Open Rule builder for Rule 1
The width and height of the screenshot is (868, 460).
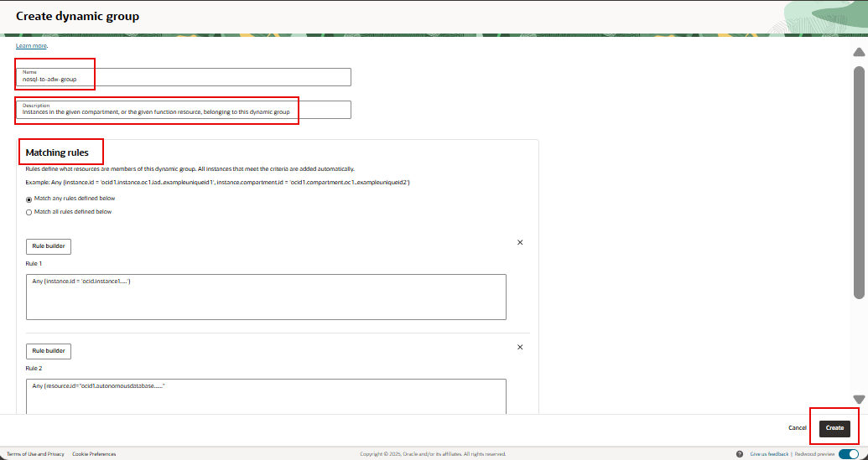[49, 246]
